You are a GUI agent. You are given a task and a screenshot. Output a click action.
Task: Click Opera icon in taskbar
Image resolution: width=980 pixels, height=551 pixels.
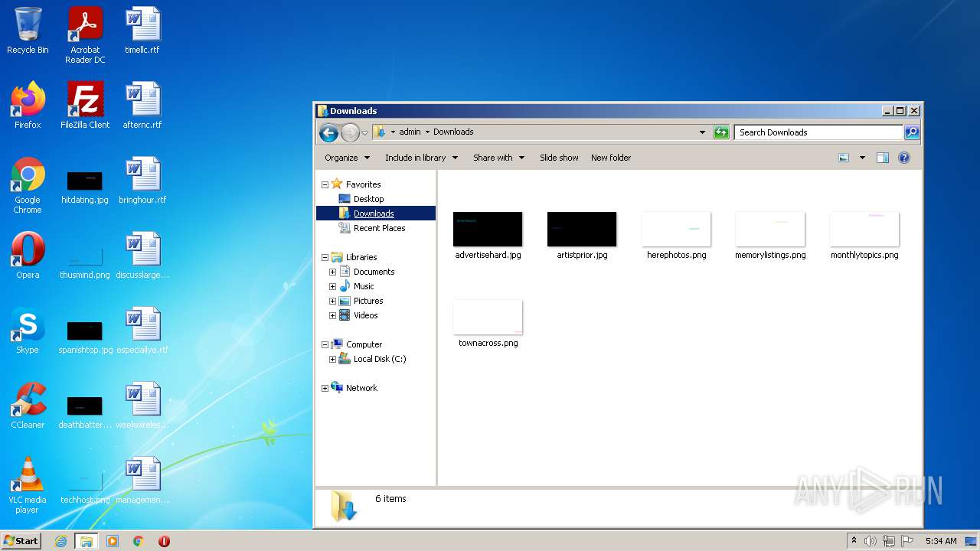(164, 541)
